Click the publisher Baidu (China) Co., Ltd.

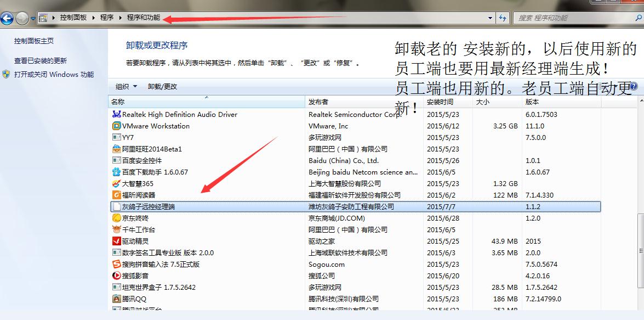[x=344, y=160]
